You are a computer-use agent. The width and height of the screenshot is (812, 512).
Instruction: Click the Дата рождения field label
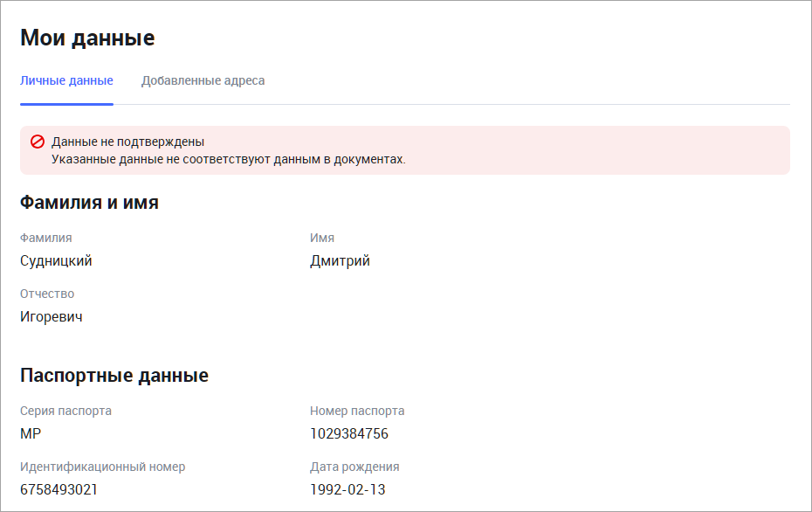[x=354, y=467]
